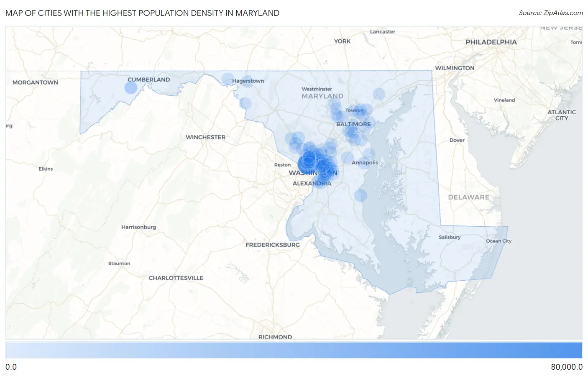Click the Ocean City label

499,241
